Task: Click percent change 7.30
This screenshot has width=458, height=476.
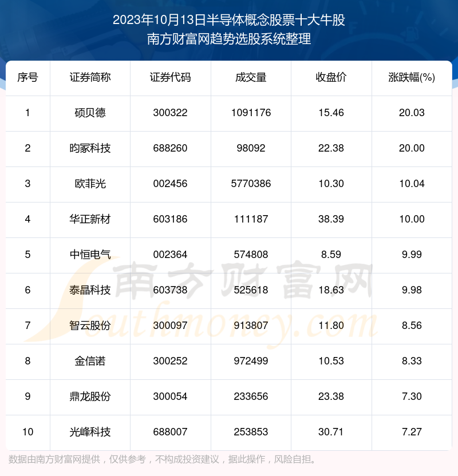Action: (x=412, y=396)
